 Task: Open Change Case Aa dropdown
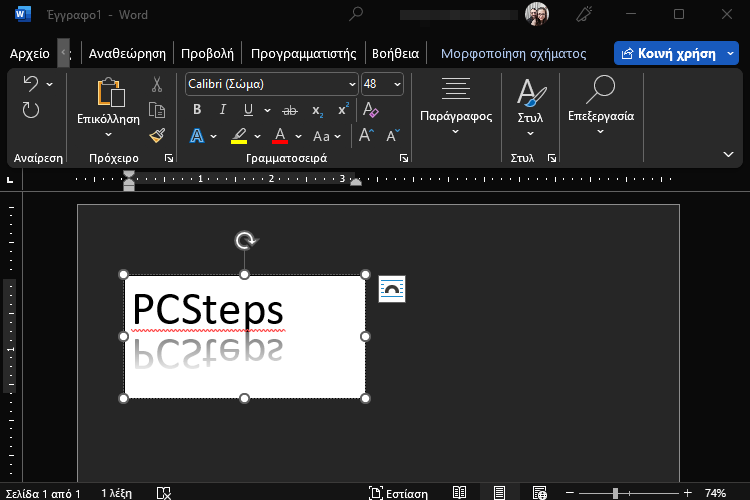pos(327,136)
